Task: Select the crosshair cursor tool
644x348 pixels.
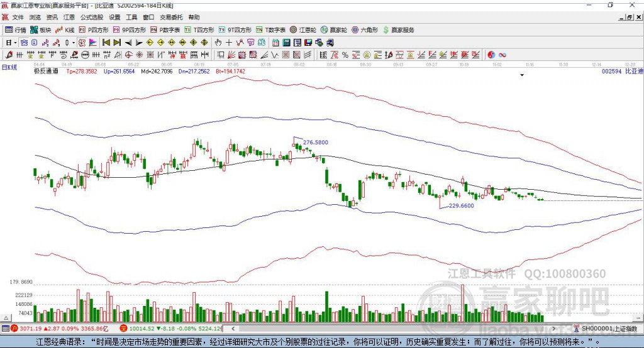Action: (x=229, y=42)
